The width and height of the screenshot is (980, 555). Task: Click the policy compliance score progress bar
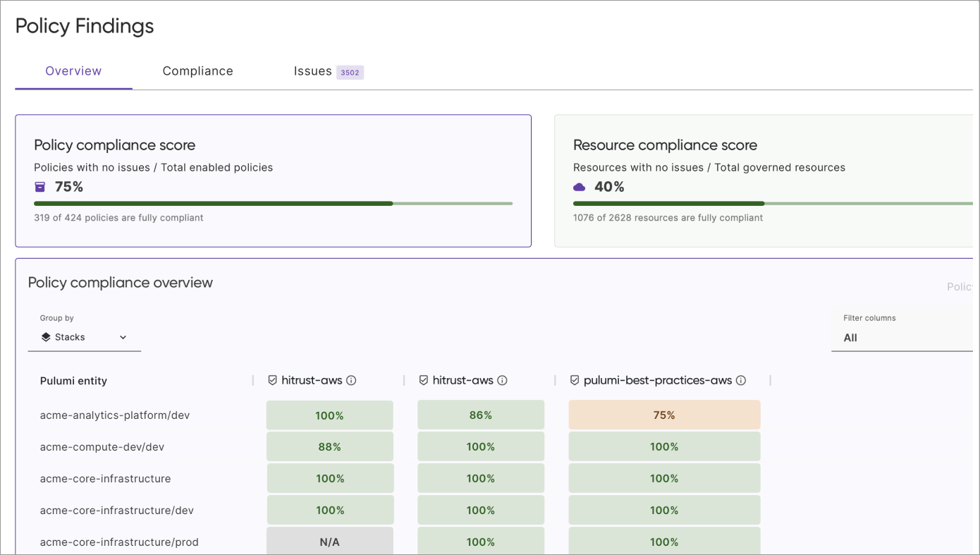click(x=274, y=203)
